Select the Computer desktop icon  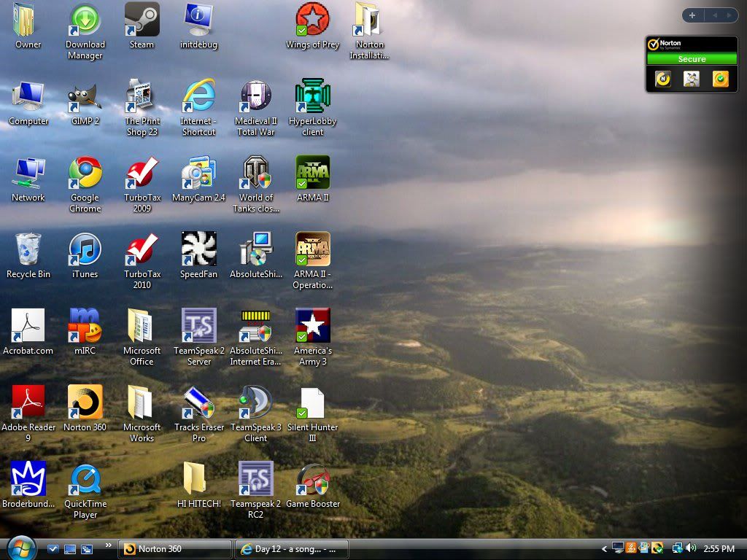(28, 96)
